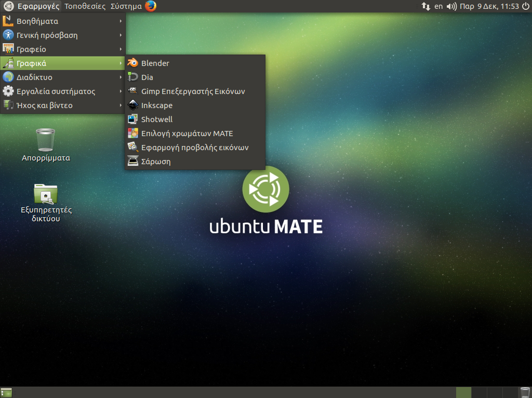Screen dimensions: 532x398
Task: Open Εφαρμογή προβολής εικόνων viewer
Action: (x=194, y=148)
